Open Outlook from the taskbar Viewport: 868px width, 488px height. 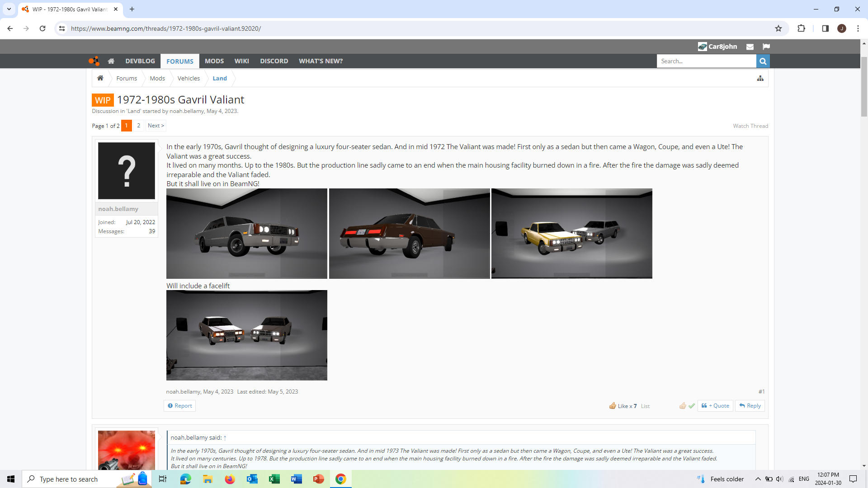252,479
